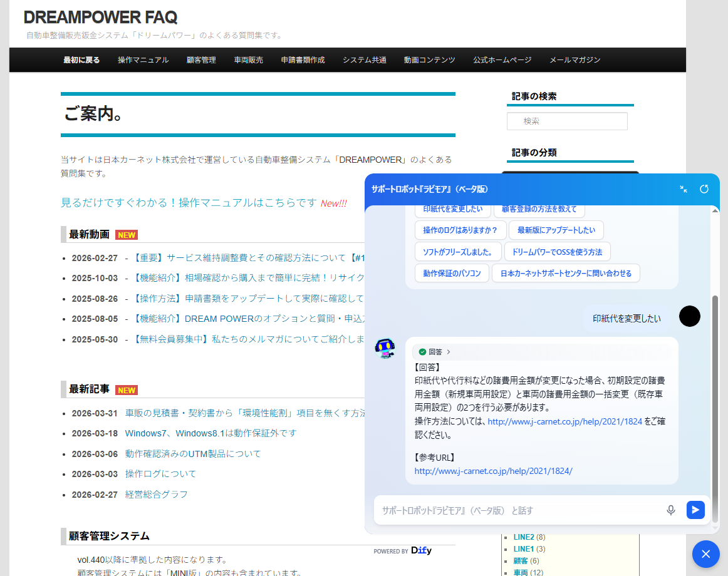The image size is (728, 576).
Task: Collapse the chat window with minimize icon
Action: [x=684, y=189]
